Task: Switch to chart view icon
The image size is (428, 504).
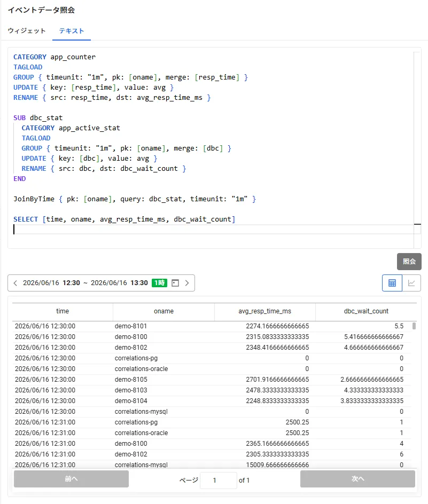Action: click(411, 283)
